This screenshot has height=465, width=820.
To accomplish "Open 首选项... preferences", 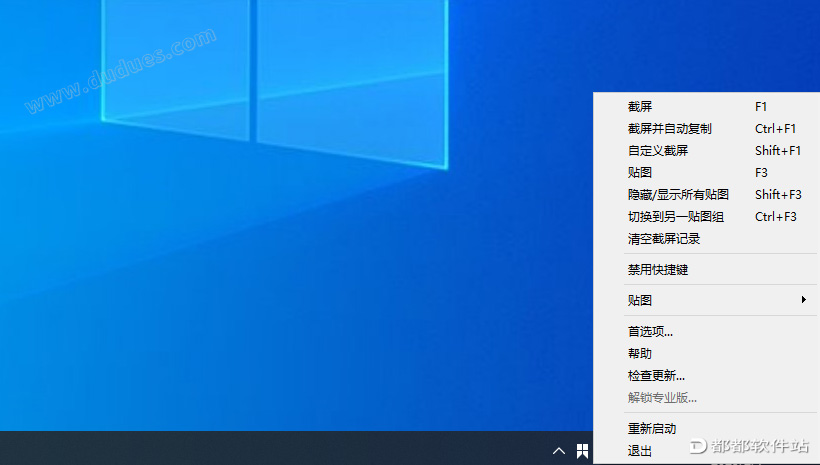I will (x=650, y=332).
